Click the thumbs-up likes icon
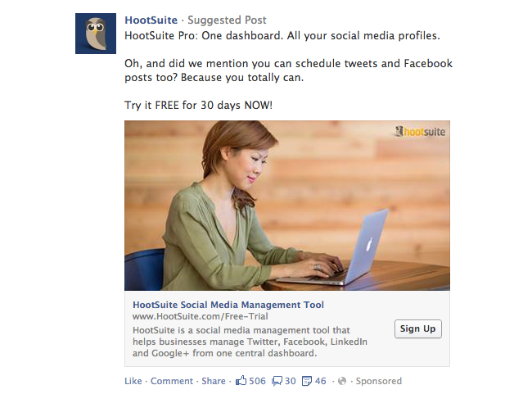This screenshot has width=532, height=394. point(241,381)
